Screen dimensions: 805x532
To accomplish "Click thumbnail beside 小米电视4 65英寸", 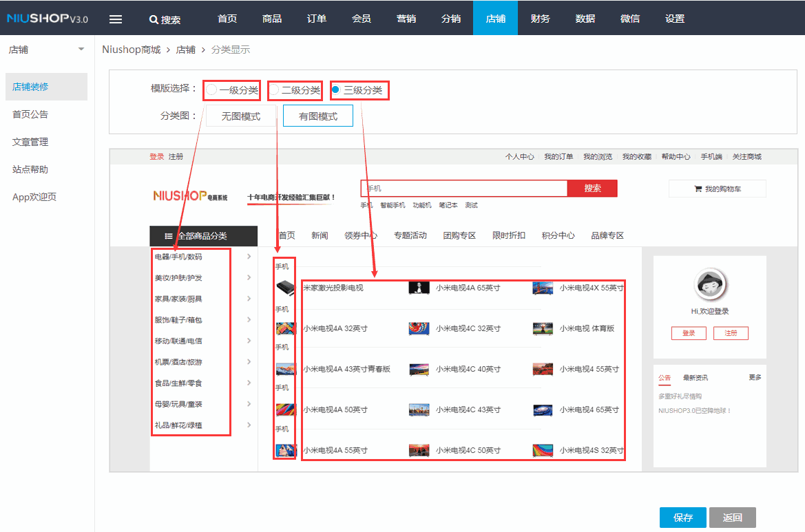I will click(x=543, y=409).
